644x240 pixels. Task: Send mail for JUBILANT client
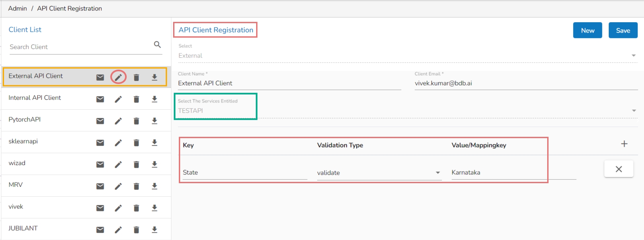point(100,230)
